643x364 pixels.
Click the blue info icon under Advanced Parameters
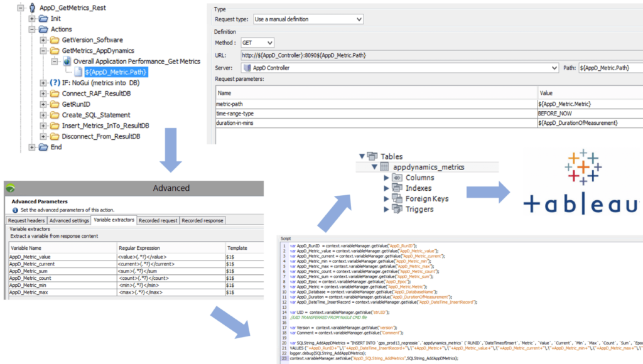(x=15, y=210)
